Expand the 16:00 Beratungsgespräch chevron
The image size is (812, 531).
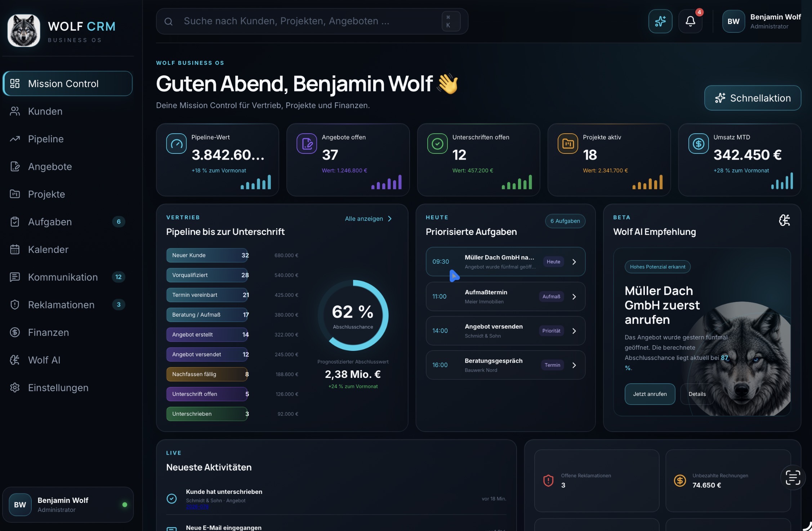(574, 365)
